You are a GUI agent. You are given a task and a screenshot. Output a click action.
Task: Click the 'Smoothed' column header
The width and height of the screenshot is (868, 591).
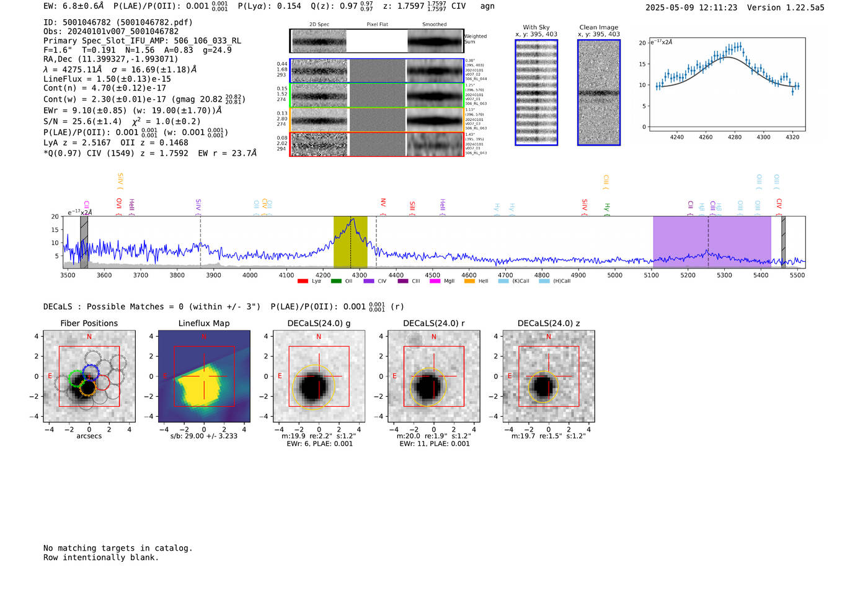click(435, 25)
